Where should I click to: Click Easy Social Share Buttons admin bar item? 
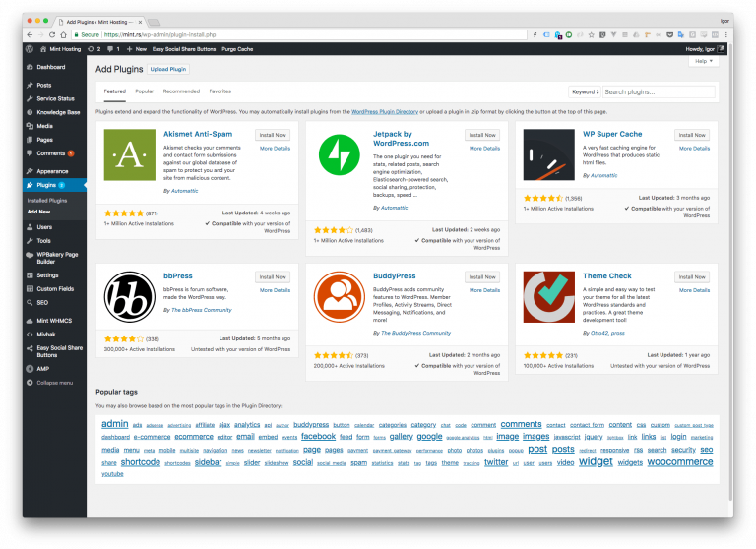click(184, 49)
